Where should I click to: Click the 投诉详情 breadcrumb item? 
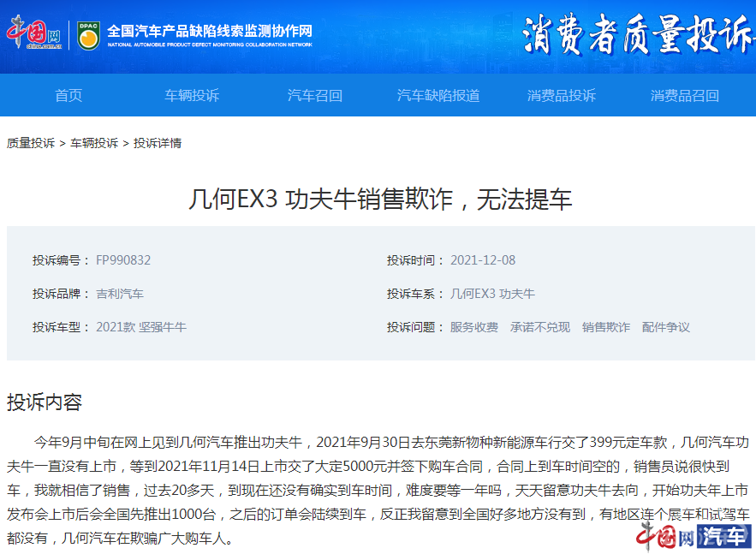coord(158,143)
